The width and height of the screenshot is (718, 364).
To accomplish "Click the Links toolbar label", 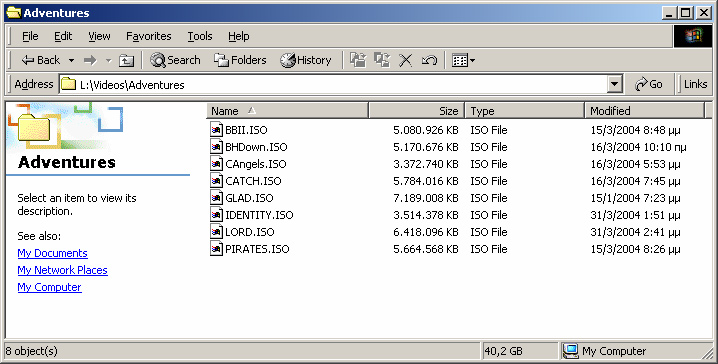I will 696,84.
